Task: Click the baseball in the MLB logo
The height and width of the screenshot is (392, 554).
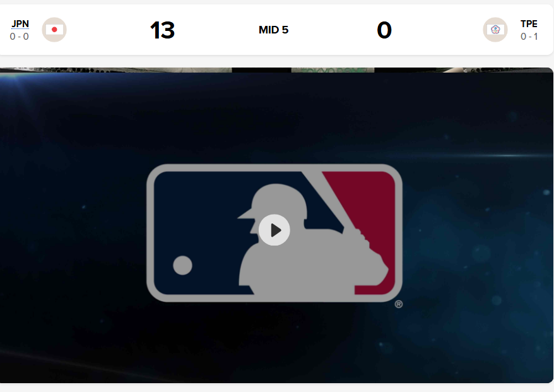Action: click(x=182, y=265)
